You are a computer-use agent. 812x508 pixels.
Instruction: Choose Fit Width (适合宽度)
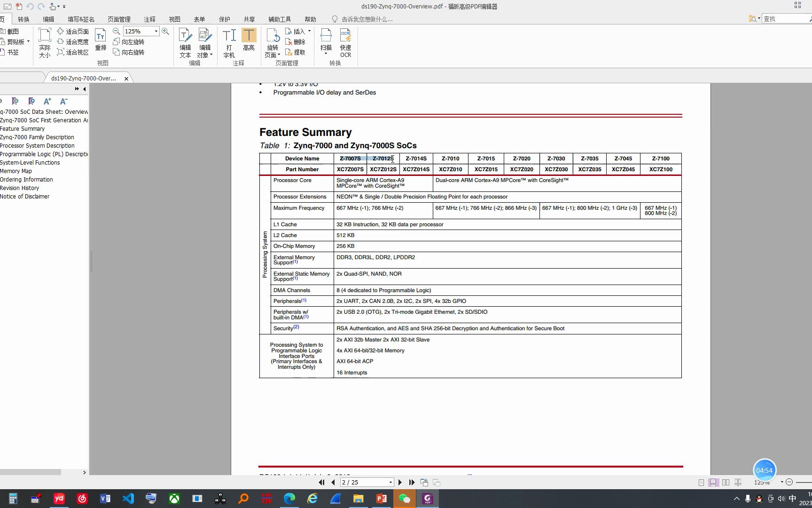[x=73, y=41]
